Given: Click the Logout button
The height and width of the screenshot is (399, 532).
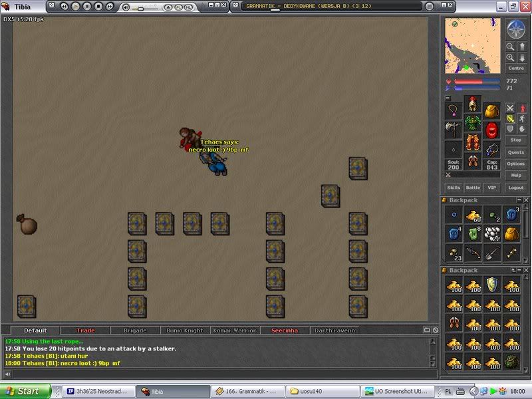Looking at the screenshot, I should [516, 188].
